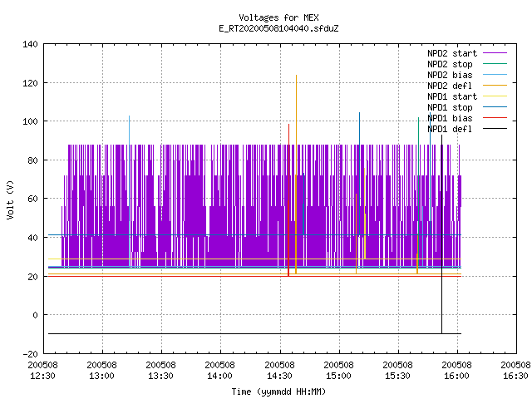Click the x-axis tick label 14:30

click(279, 376)
